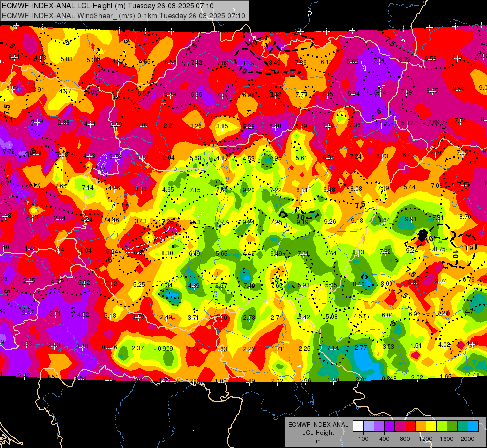Click the wind shear value 10.3
This screenshot has width=487, height=448.
[x=195, y=222]
